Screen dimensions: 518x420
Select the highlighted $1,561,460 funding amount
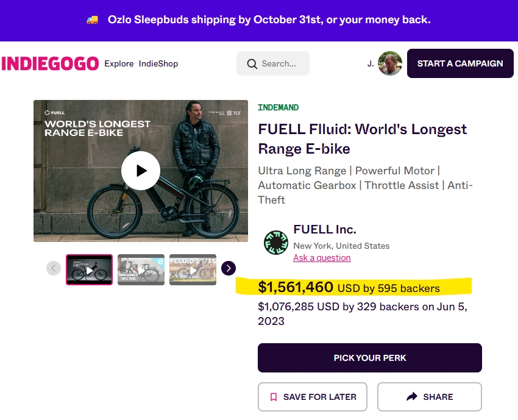coord(296,287)
